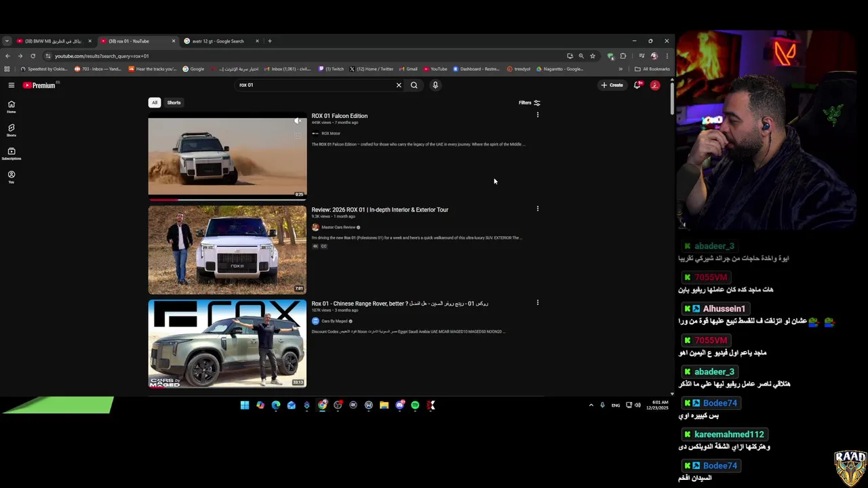868x488 pixels.
Task: Click the install app icon in address bar
Action: point(570,56)
